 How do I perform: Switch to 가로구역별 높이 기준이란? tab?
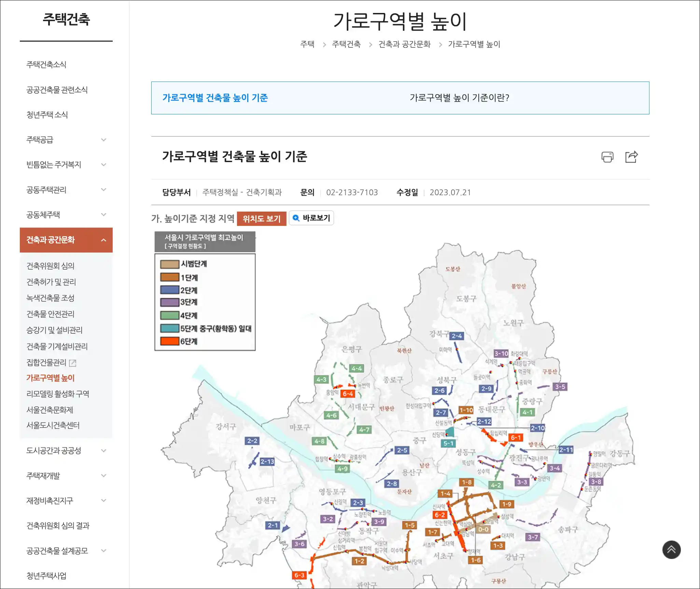pos(459,98)
